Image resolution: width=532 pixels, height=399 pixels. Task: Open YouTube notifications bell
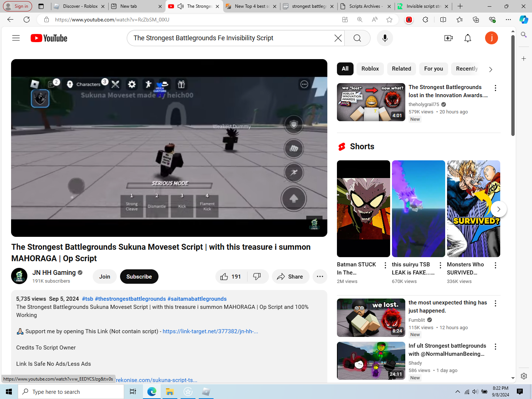[468, 38]
